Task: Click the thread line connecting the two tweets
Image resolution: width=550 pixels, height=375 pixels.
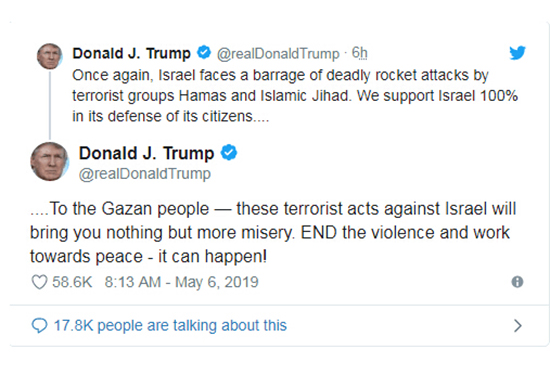Action: pyautogui.click(x=50, y=105)
